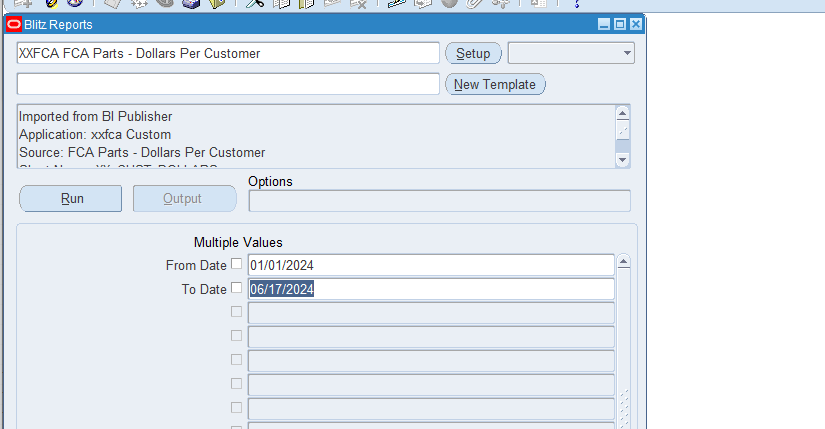The width and height of the screenshot is (825, 429).
Task: Click the blue question mark Help icon
Action: pos(577,3)
